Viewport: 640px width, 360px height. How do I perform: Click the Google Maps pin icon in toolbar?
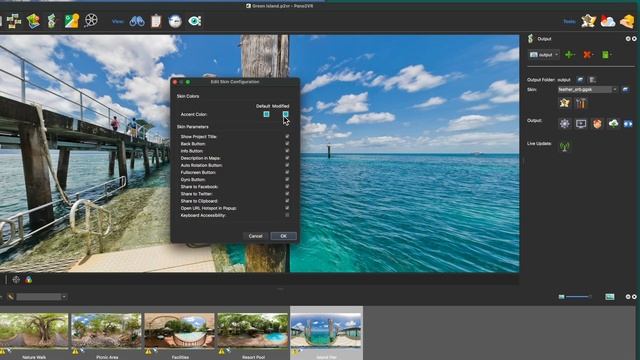(x=72, y=21)
